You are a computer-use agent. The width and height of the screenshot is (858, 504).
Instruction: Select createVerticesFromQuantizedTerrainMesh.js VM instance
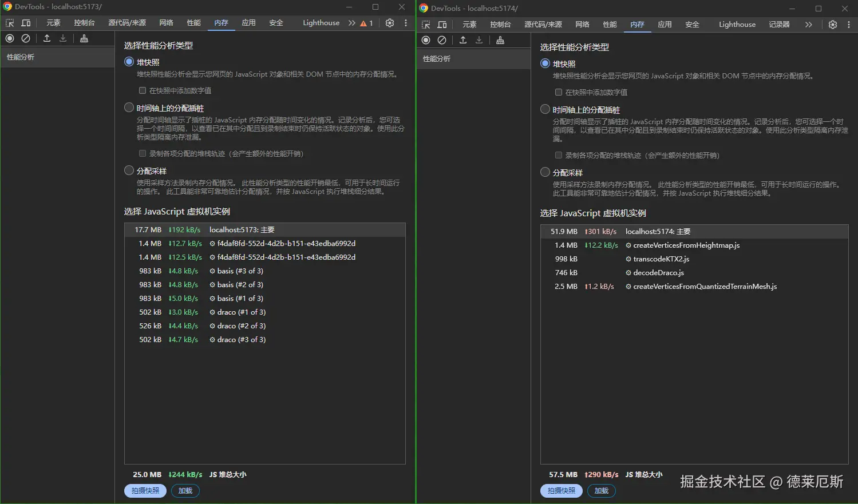694,287
